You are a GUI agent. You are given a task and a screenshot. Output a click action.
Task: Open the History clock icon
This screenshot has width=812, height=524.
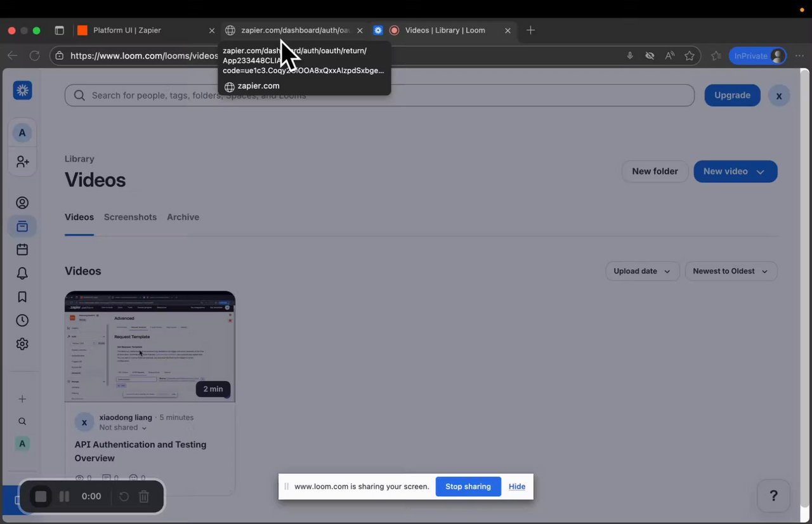coord(22,320)
